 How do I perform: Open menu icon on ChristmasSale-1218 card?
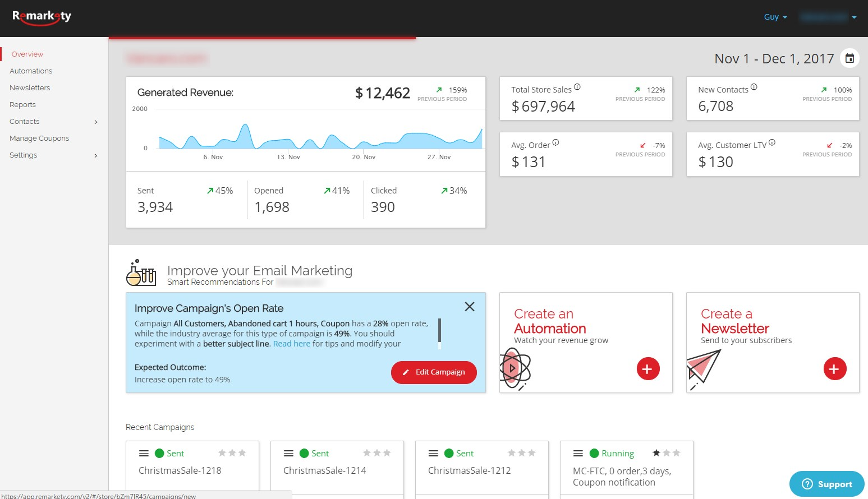[x=144, y=453]
